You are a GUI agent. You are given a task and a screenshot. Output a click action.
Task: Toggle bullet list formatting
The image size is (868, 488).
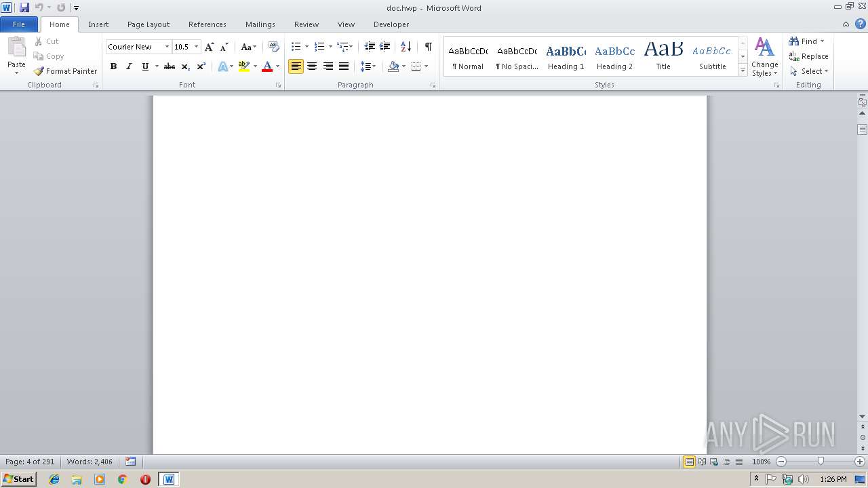(296, 47)
